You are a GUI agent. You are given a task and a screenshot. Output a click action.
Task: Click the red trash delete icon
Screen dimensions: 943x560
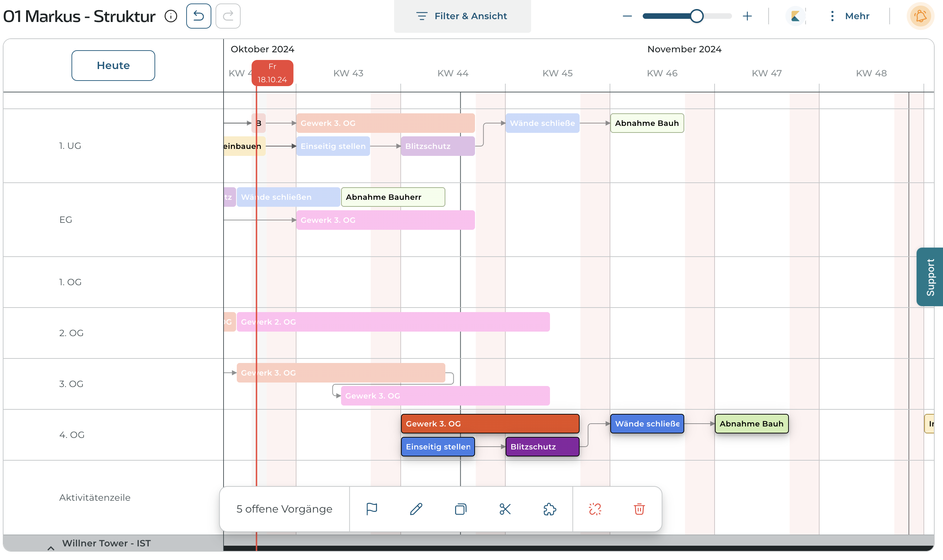tap(639, 509)
